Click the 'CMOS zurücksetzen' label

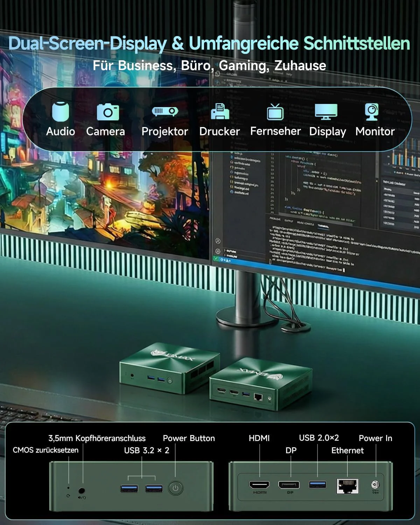tap(45, 450)
